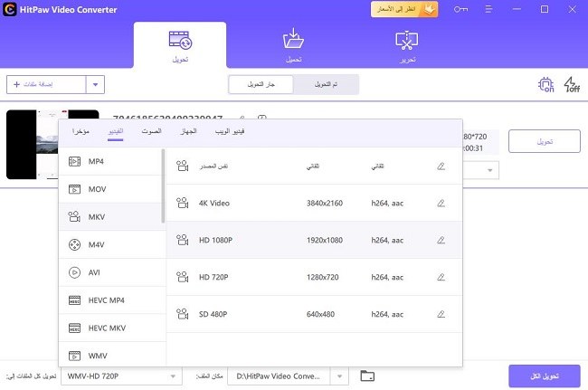Screen dimensions: 588x390
Task: Choose HEVC MKV format in the list
Action: (111, 328)
